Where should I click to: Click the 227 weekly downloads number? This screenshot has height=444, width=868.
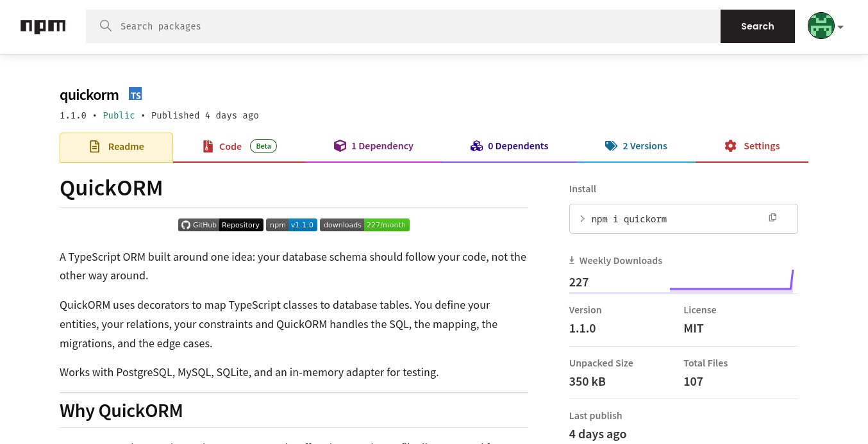click(579, 282)
